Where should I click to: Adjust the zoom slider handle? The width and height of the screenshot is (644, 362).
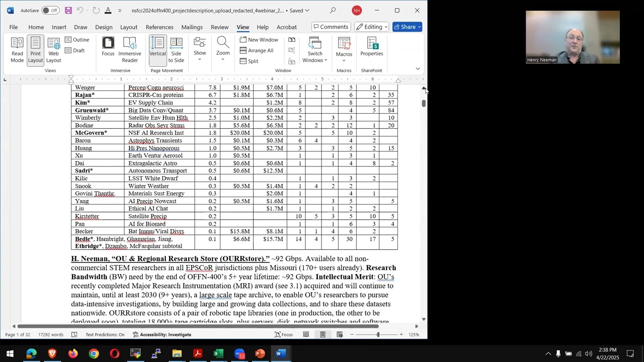(378, 335)
